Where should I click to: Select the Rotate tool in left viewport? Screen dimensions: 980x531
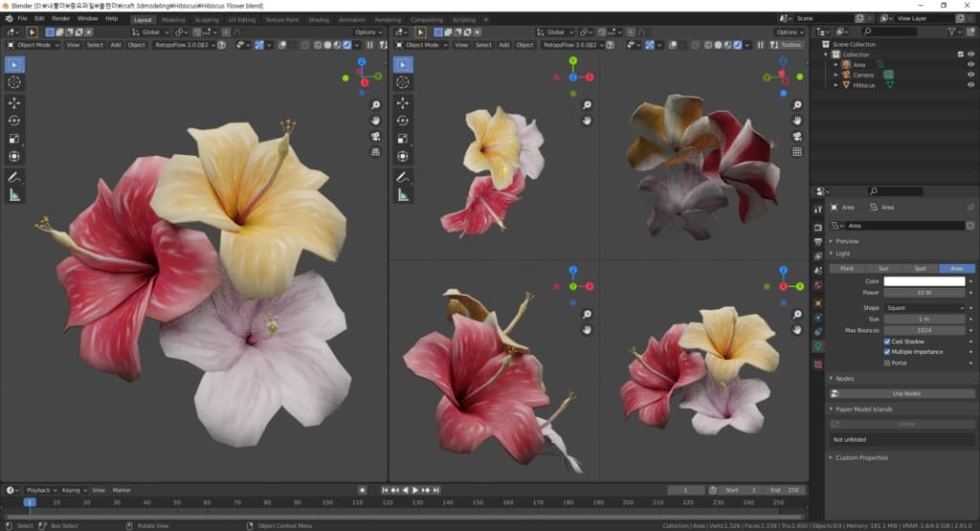(x=14, y=121)
